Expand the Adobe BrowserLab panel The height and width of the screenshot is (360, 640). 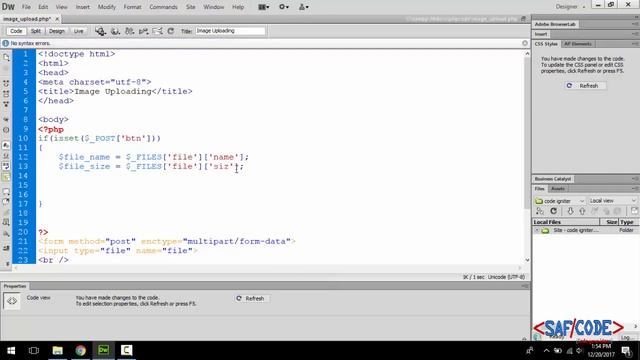click(555, 24)
